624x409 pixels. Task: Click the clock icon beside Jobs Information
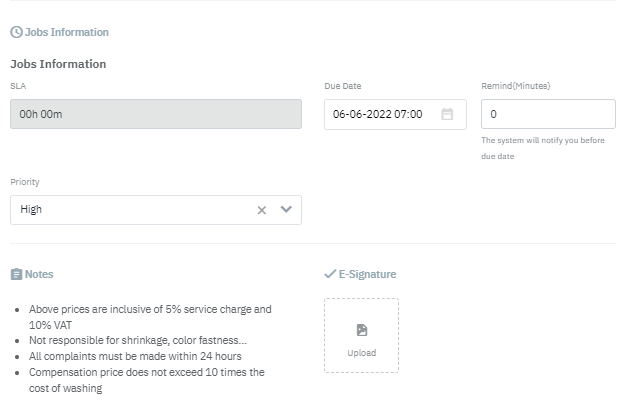16,32
